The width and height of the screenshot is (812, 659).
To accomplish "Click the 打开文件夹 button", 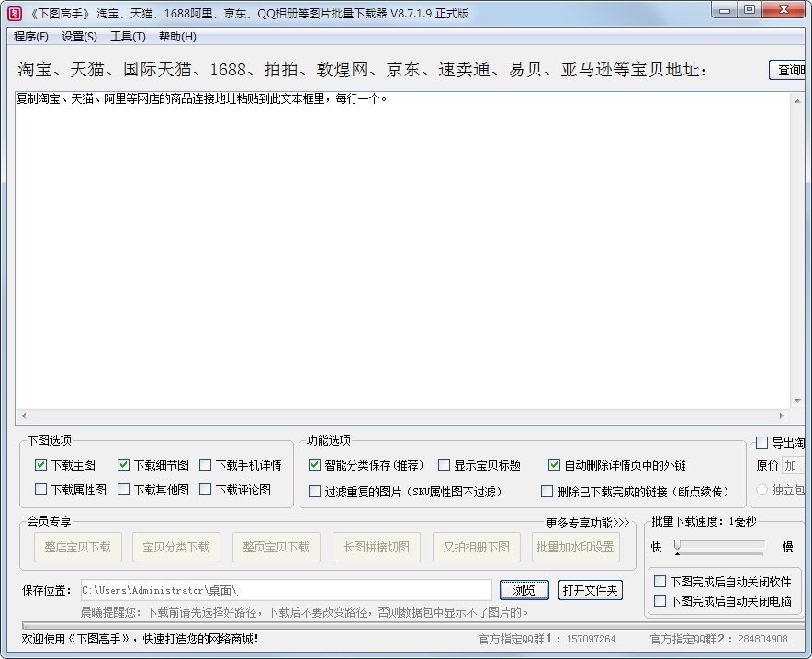I will (590, 590).
